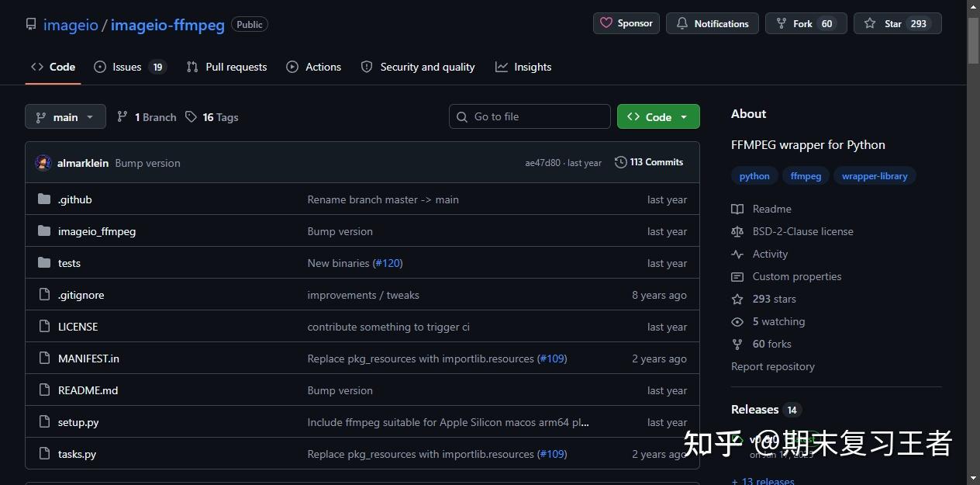Open the Issues tab
Viewport: 980px width, 485px height.
click(129, 67)
